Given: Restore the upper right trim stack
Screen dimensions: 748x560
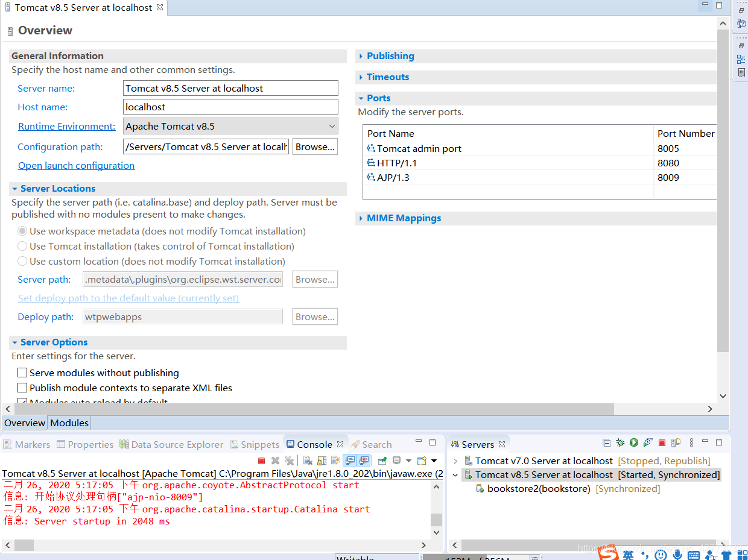Looking at the screenshot, I should click(741, 10).
